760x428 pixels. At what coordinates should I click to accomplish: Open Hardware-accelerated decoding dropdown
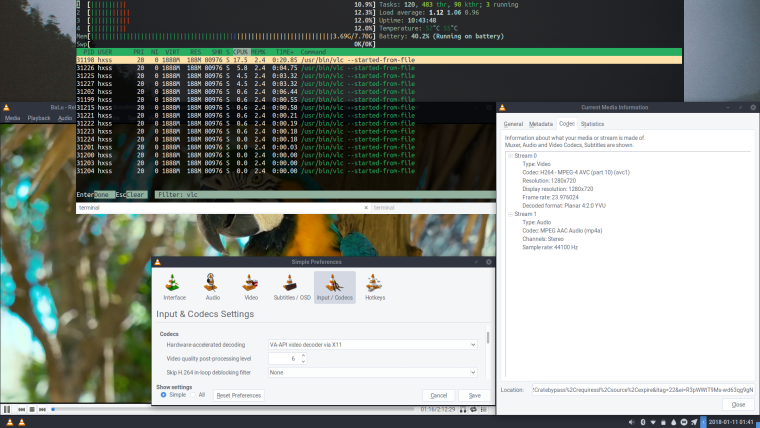(373, 345)
